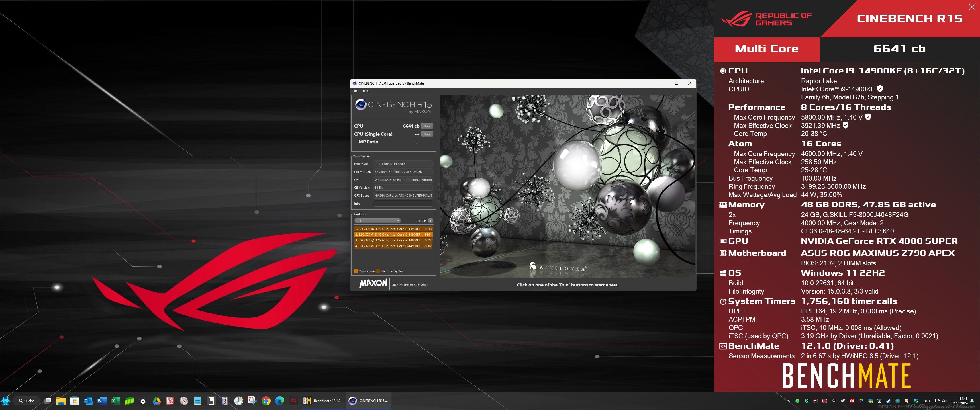Run the CPU (Single Core) test
This screenshot has width=980, height=410.
tap(427, 134)
